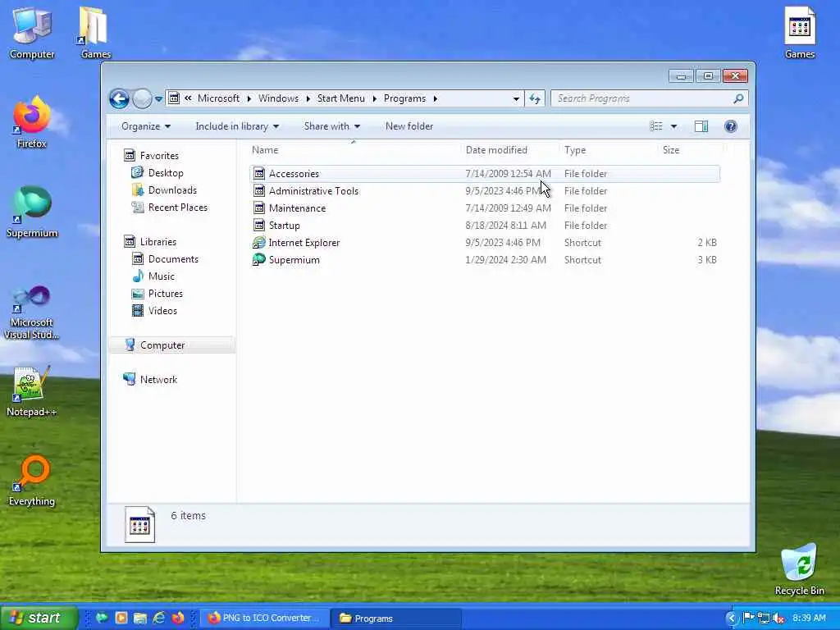
Task: Click the double chevron in address bar
Action: click(188, 98)
